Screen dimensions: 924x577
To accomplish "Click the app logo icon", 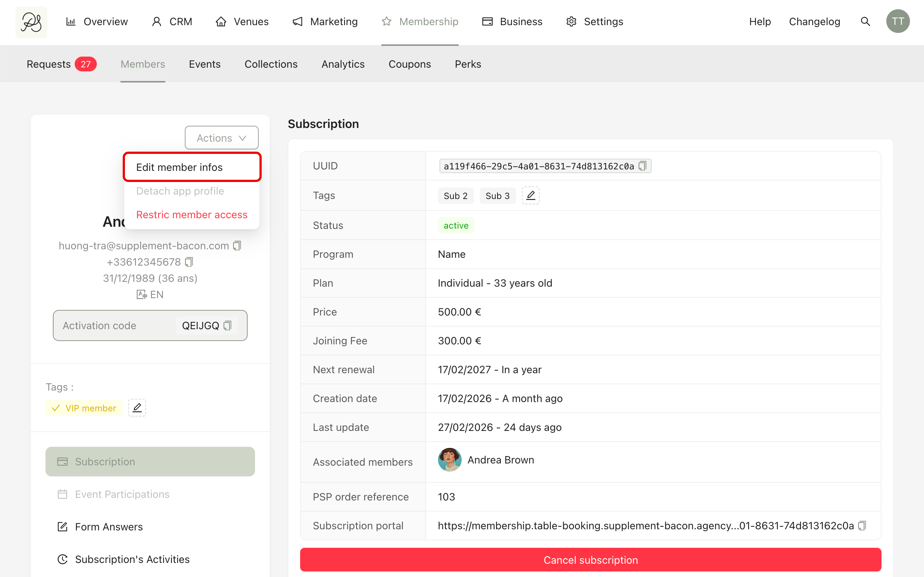I will [x=31, y=22].
